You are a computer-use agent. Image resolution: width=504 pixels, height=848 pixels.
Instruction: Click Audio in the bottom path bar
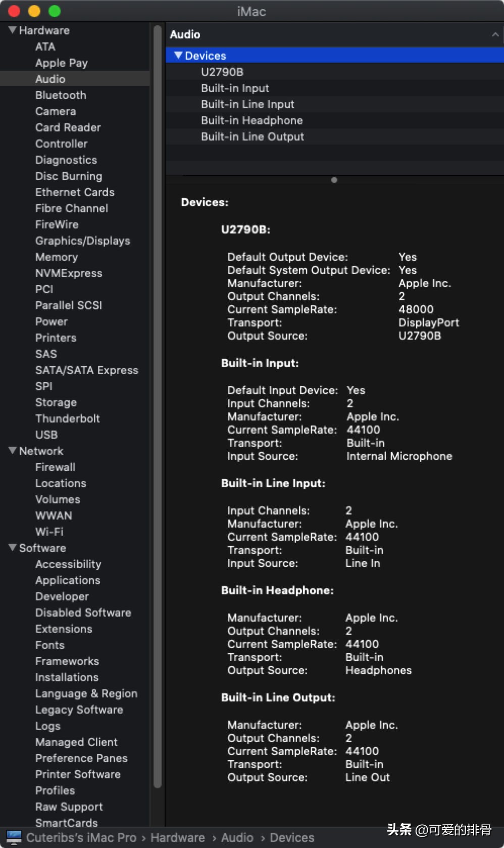[237, 837]
